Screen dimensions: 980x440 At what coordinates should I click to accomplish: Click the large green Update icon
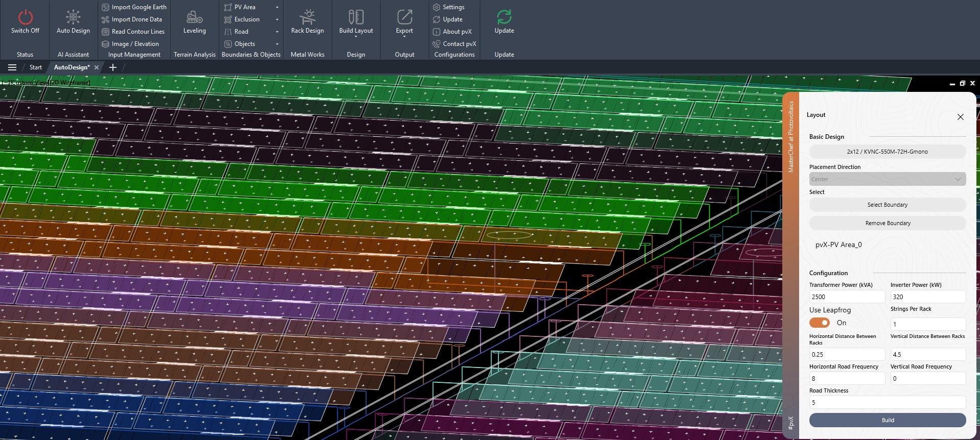point(504,17)
